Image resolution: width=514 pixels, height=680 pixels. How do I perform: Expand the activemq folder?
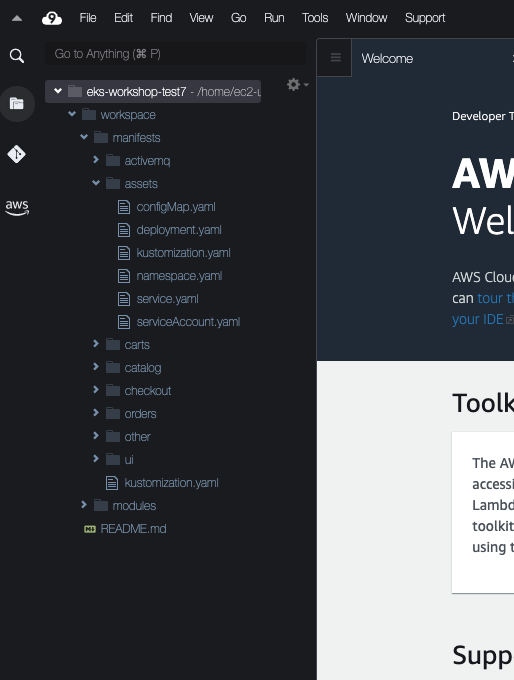pos(96,160)
